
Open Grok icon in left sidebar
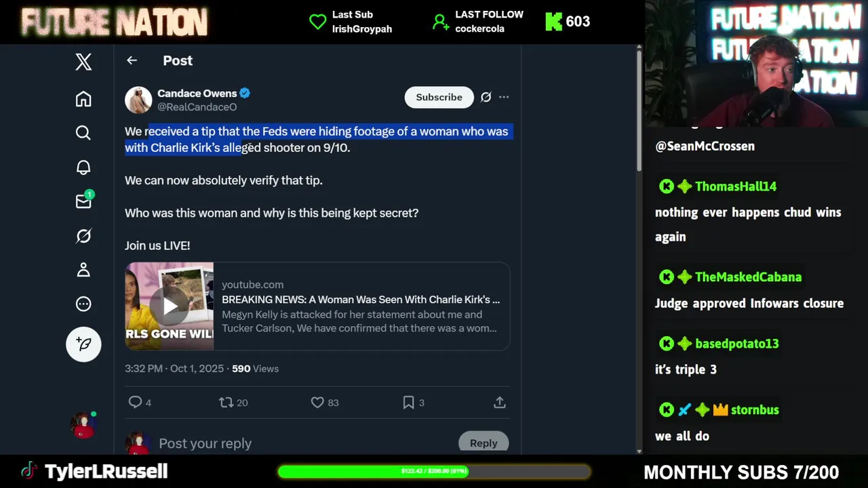point(83,236)
